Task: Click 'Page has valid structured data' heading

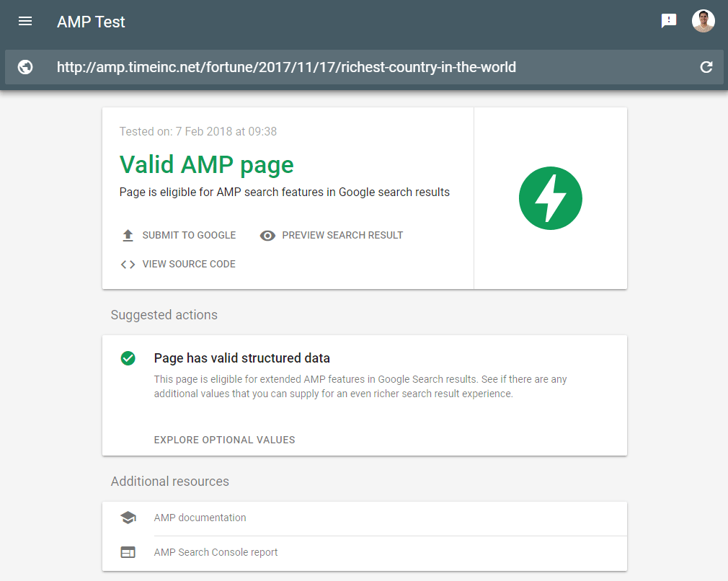Action: [242, 358]
